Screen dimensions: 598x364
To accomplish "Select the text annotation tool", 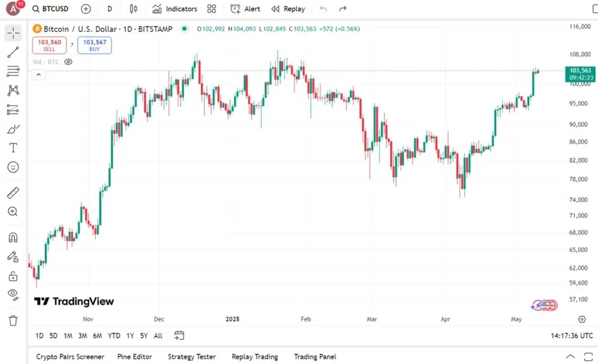I will pos(12,148).
